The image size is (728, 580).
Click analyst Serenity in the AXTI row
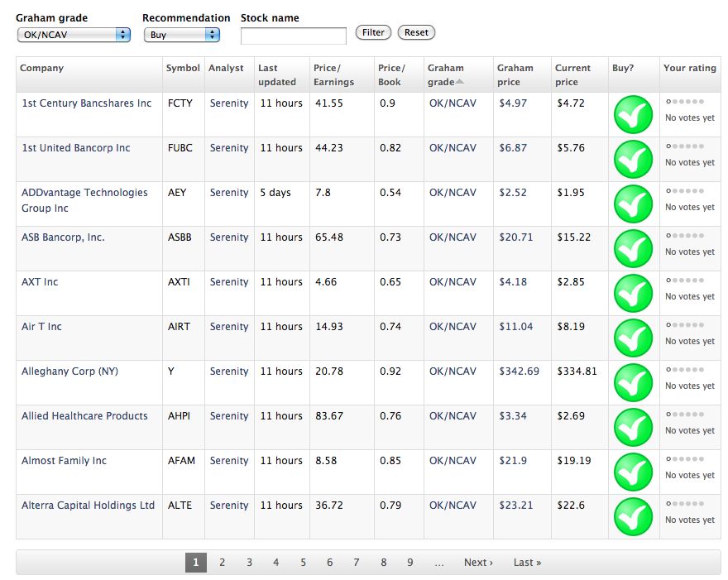coord(229,282)
